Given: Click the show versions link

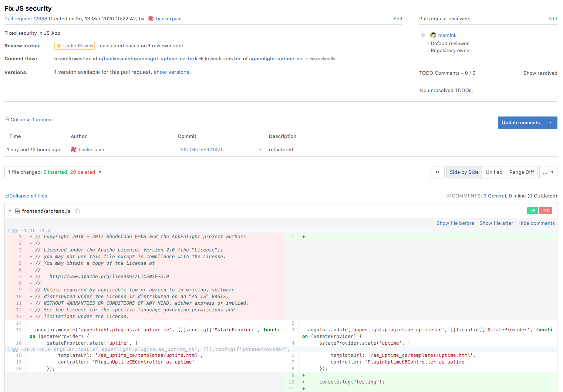Looking at the screenshot, I should coord(172,72).
